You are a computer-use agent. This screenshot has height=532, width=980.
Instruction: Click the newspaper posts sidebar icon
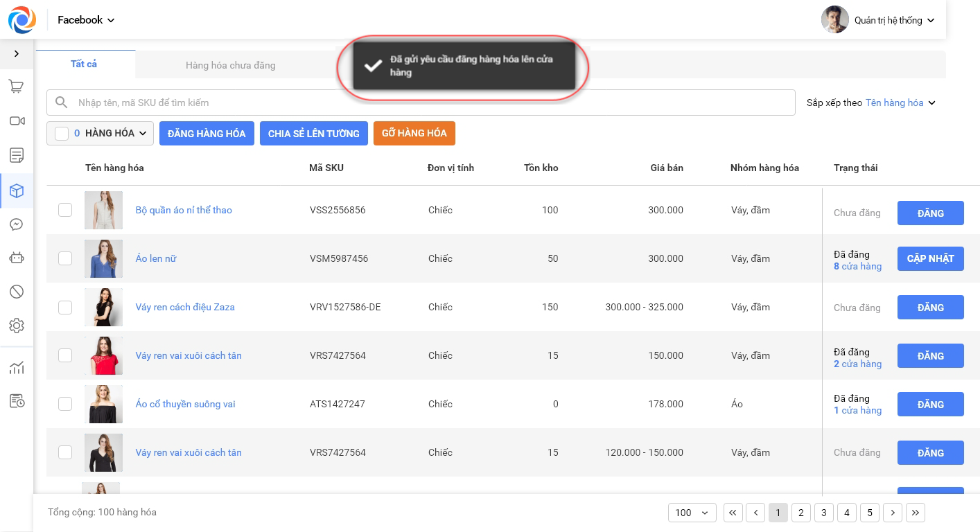[17, 155]
